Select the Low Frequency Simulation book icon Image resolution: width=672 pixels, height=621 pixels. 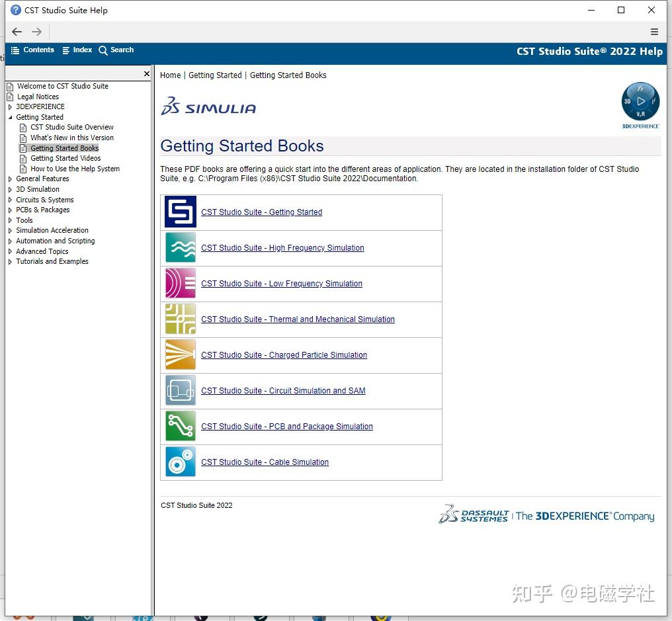point(179,283)
